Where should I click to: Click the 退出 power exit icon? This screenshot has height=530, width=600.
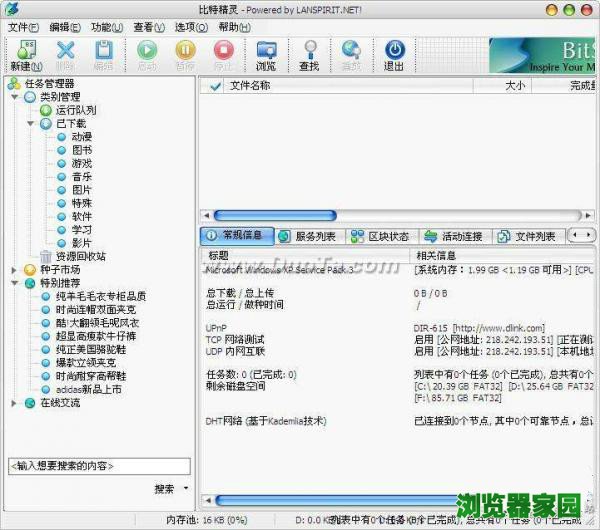pos(394,55)
